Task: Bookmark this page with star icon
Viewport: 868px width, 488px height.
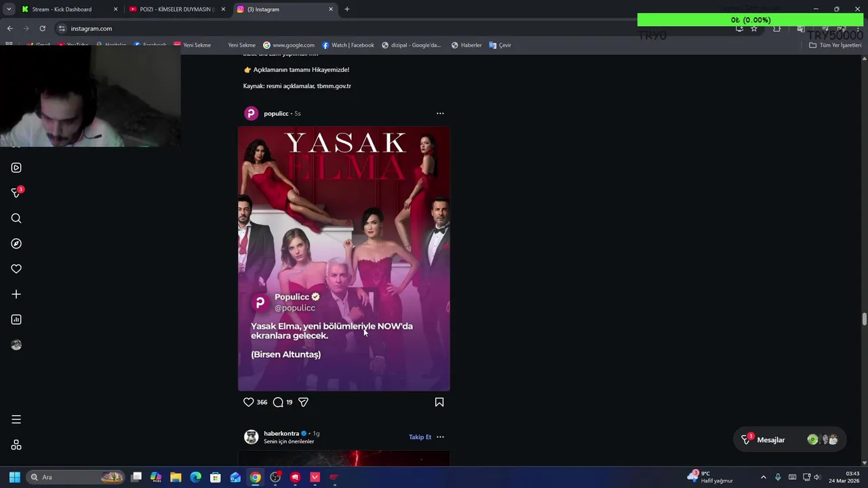Action: (x=753, y=28)
